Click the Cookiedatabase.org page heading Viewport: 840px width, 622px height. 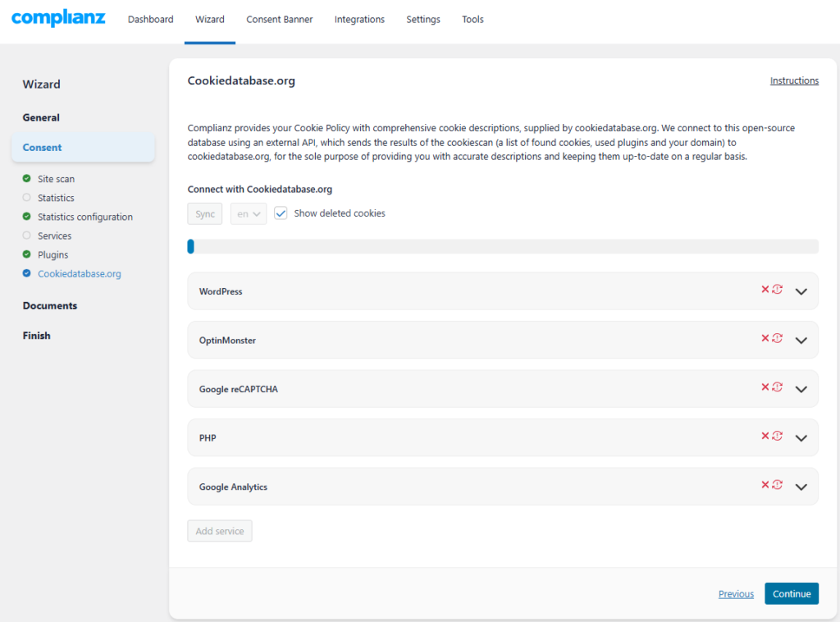click(241, 81)
